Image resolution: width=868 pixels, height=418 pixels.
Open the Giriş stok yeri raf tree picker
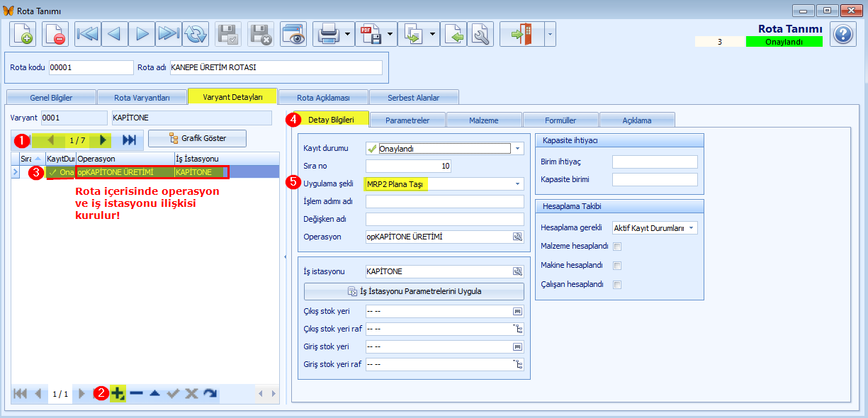tap(517, 364)
